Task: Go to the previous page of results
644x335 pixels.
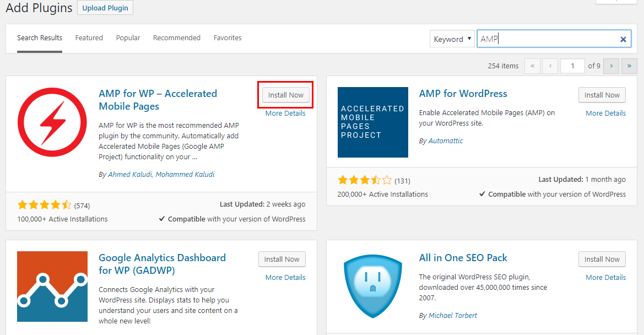Action: tap(550, 66)
